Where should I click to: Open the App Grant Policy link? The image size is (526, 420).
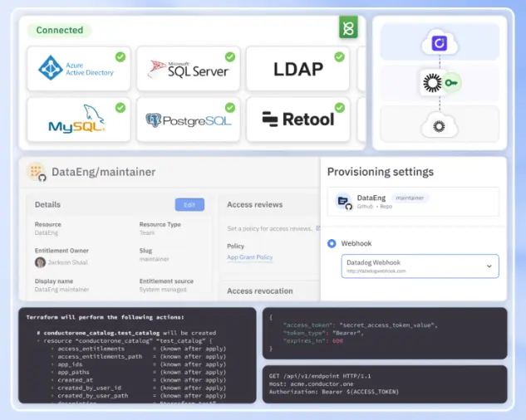(x=250, y=257)
